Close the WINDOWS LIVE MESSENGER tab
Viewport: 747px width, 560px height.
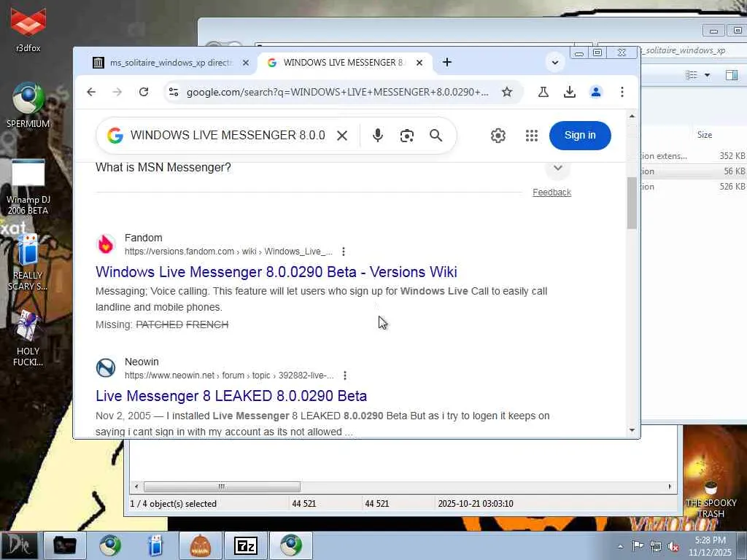(419, 63)
